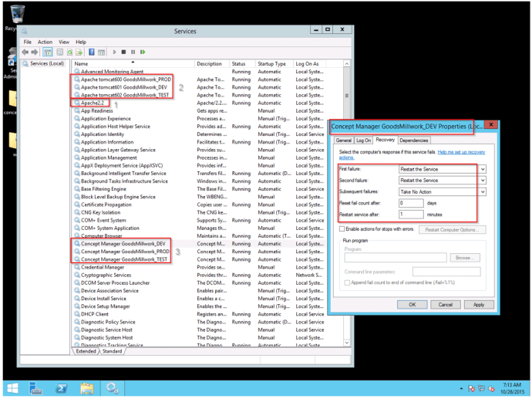Enable actions for stops with errors checkbox

click(x=342, y=229)
